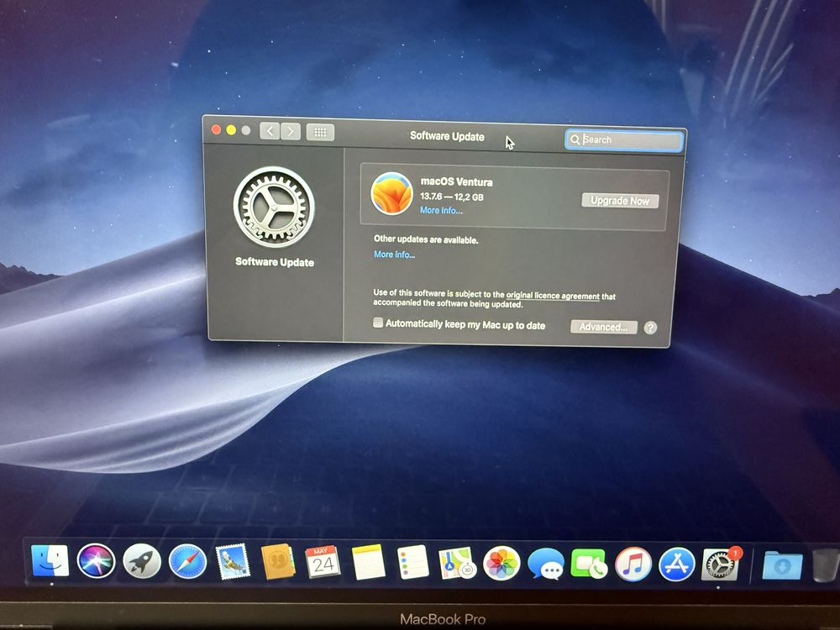Open More info for other updates
Screen dimensions: 840x630
[394, 255]
